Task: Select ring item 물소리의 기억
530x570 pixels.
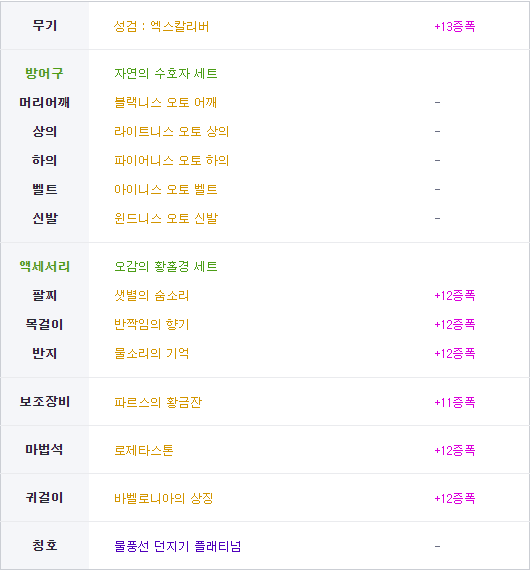Action: 152,353
